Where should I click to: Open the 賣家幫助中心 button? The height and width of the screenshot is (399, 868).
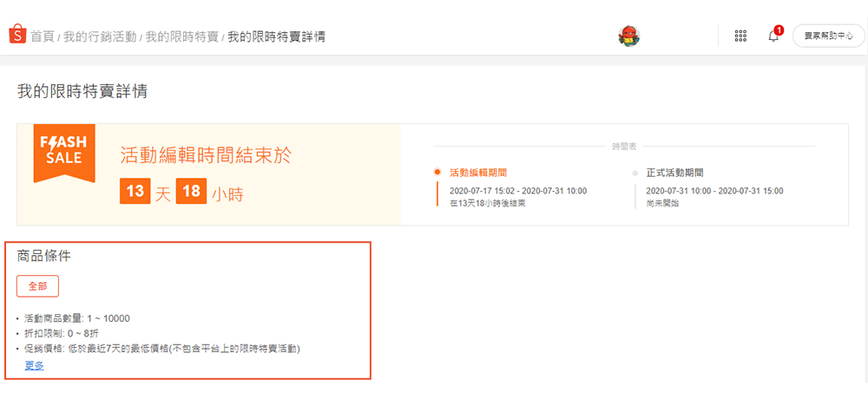829,36
